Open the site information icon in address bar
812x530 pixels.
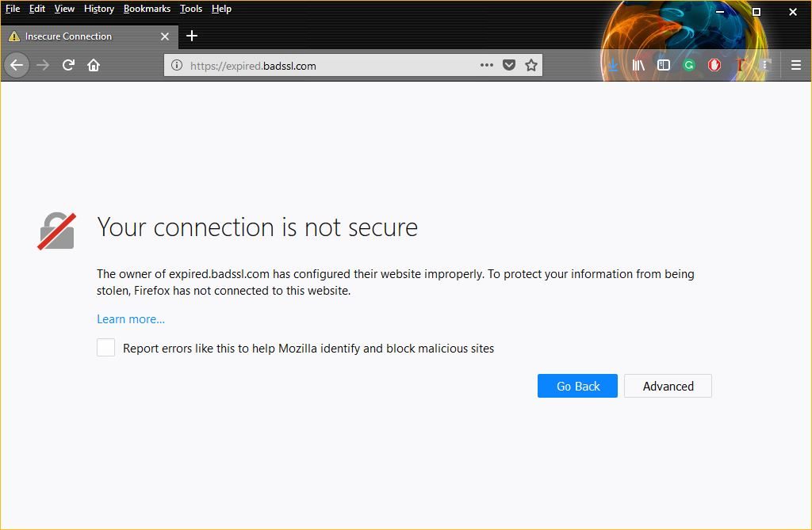pyautogui.click(x=175, y=65)
